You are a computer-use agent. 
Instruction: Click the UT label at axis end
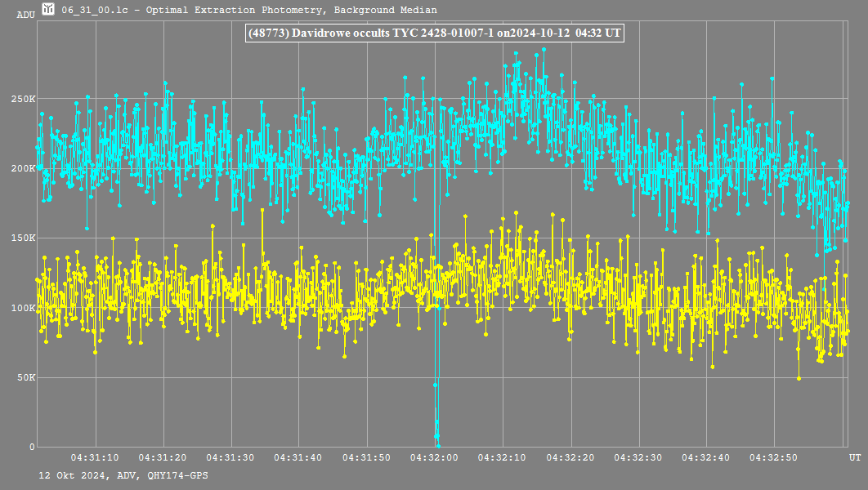point(853,456)
